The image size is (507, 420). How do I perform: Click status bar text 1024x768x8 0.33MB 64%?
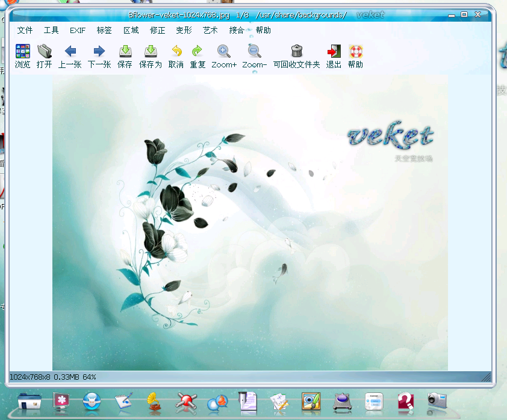pyautogui.click(x=53, y=377)
